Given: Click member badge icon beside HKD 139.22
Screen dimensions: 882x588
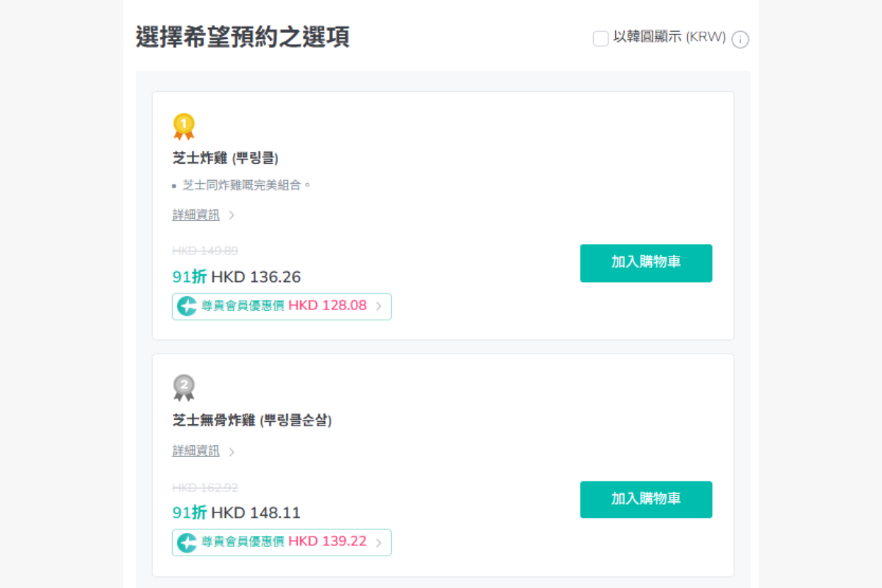Looking at the screenshot, I should (187, 542).
